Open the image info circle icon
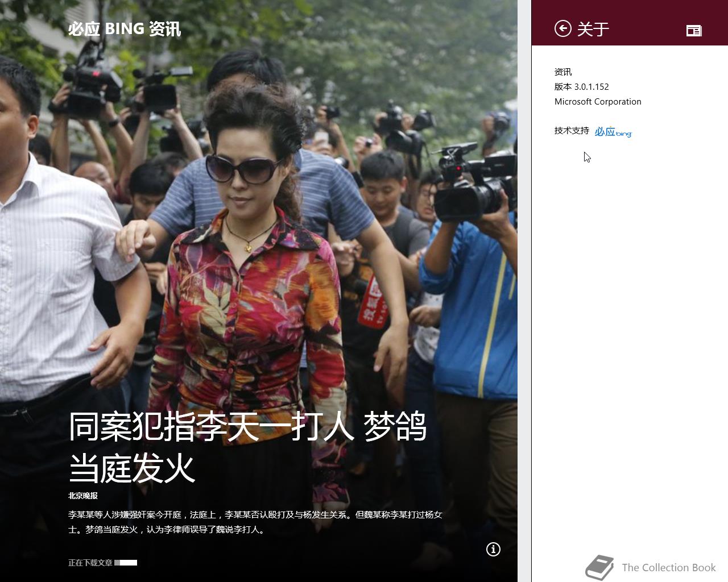The height and width of the screenshot is (582, 728). pyautogui.click(x=493, y=549)
